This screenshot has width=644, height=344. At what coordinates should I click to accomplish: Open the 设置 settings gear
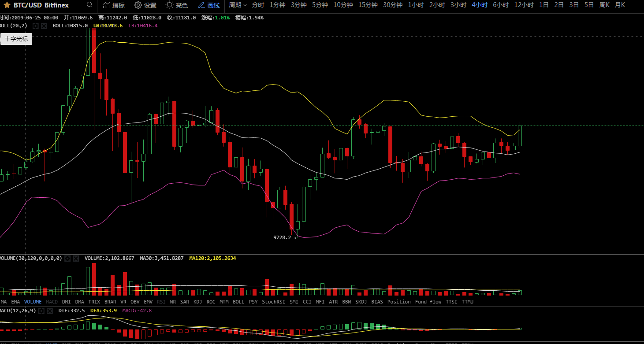145,5
